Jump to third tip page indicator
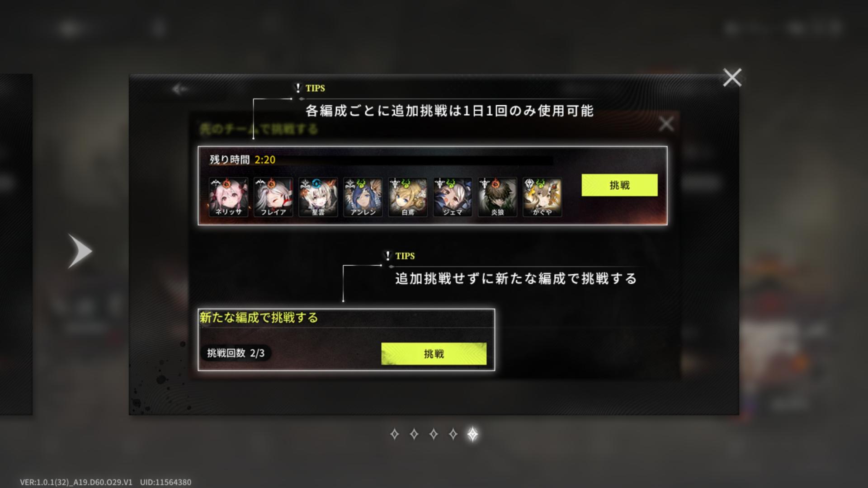This screenshot has height=488, width=868. coord(433,434)
